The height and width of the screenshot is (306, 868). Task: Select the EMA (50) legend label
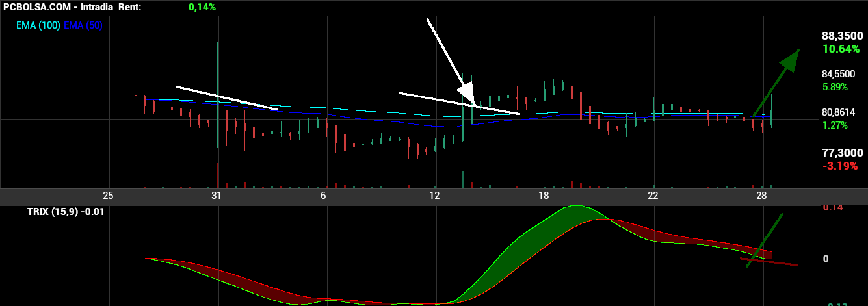point(83,25)
